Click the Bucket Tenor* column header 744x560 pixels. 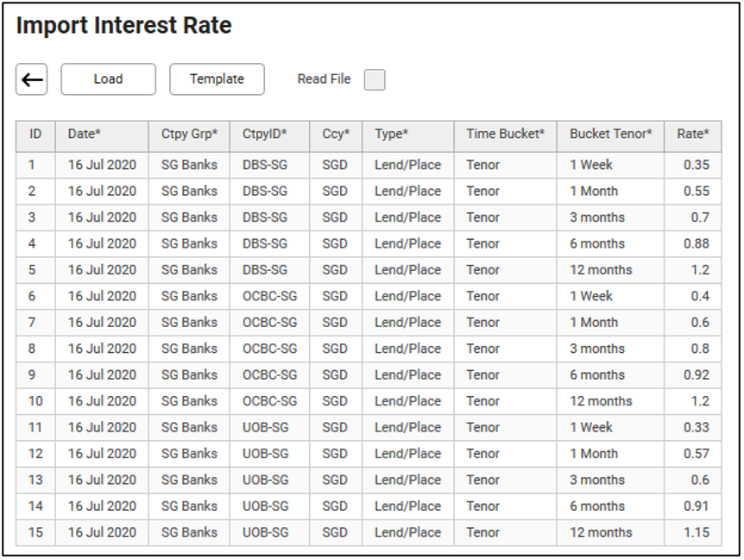(x=610, y=135)
